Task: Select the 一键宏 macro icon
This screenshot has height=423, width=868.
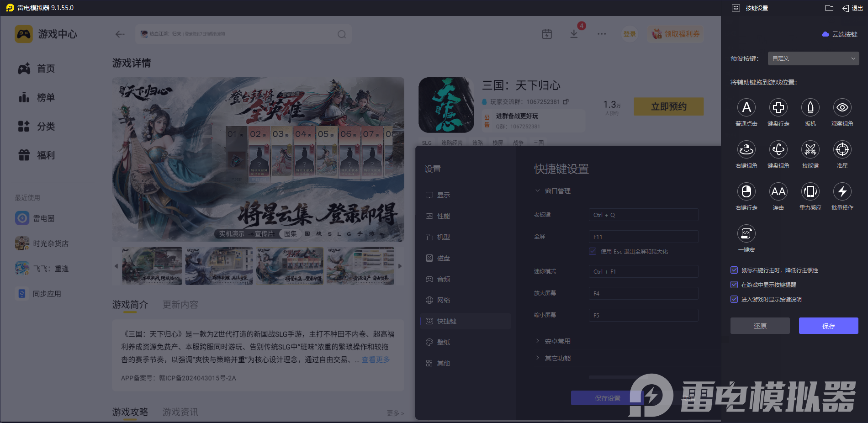Action: tap(746, 234)
